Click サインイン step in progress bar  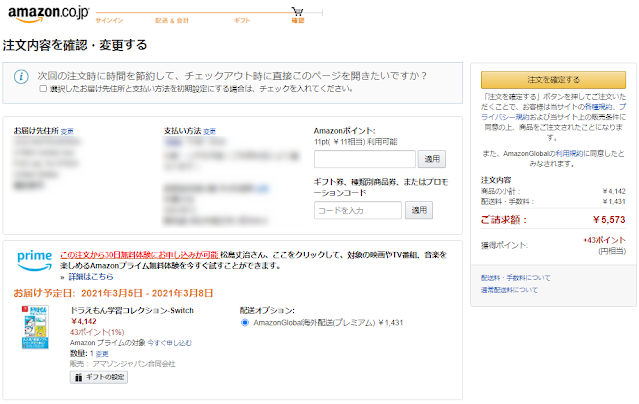109,20
